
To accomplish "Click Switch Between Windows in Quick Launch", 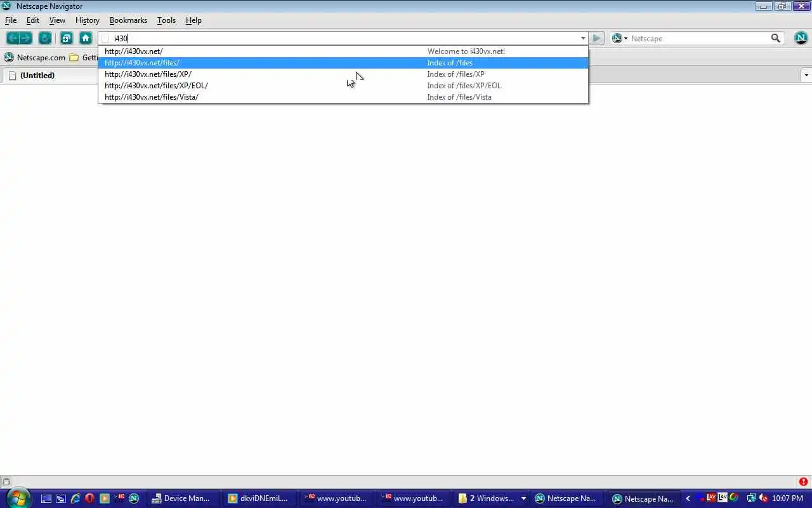I will pyautogui.click(x=60, y=498).
